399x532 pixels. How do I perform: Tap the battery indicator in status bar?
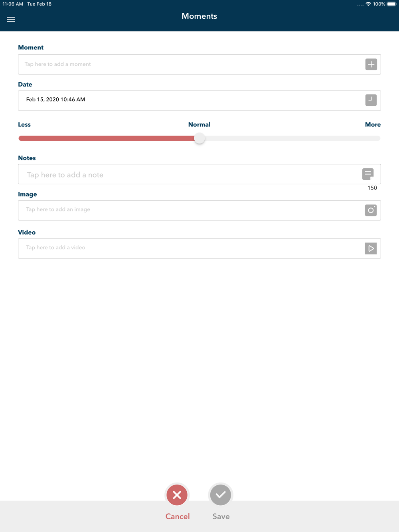(x=391, y=4)
